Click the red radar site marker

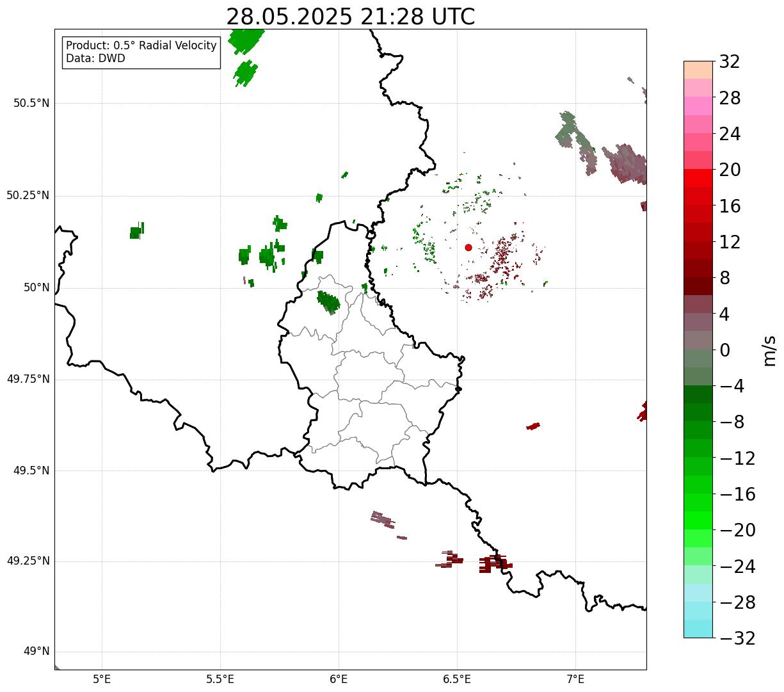click(x=468, y=247)
